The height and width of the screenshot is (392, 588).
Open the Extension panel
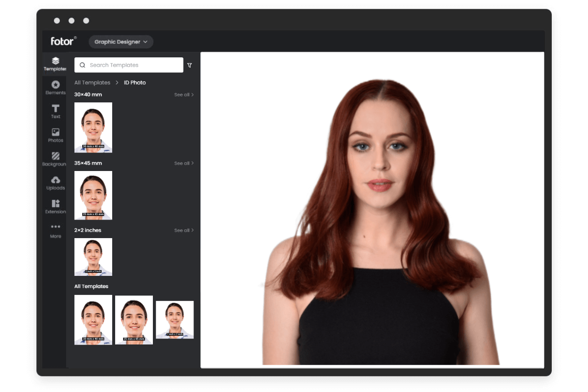click(55, 206)
